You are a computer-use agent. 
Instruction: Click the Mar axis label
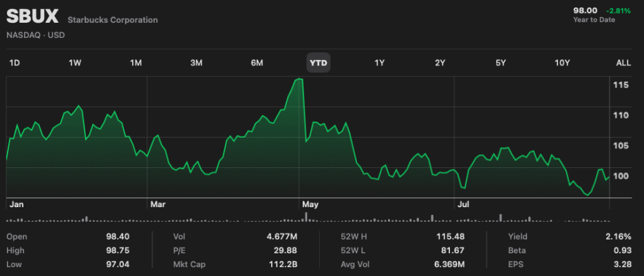158,204
